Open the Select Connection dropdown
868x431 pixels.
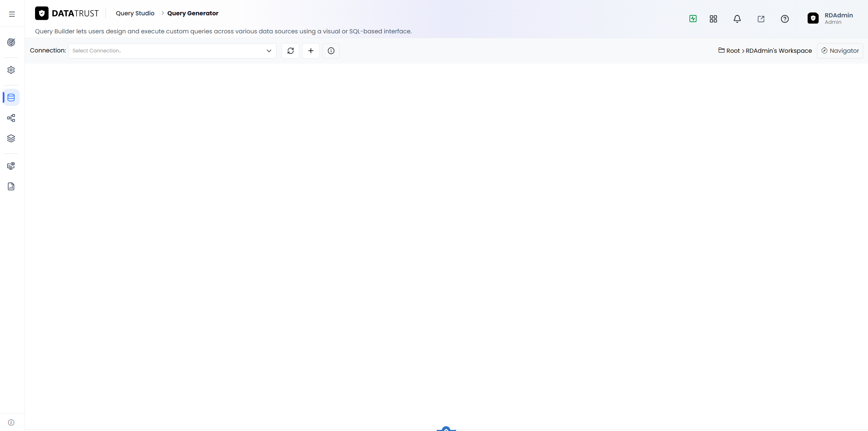click(x=172, y=51)
